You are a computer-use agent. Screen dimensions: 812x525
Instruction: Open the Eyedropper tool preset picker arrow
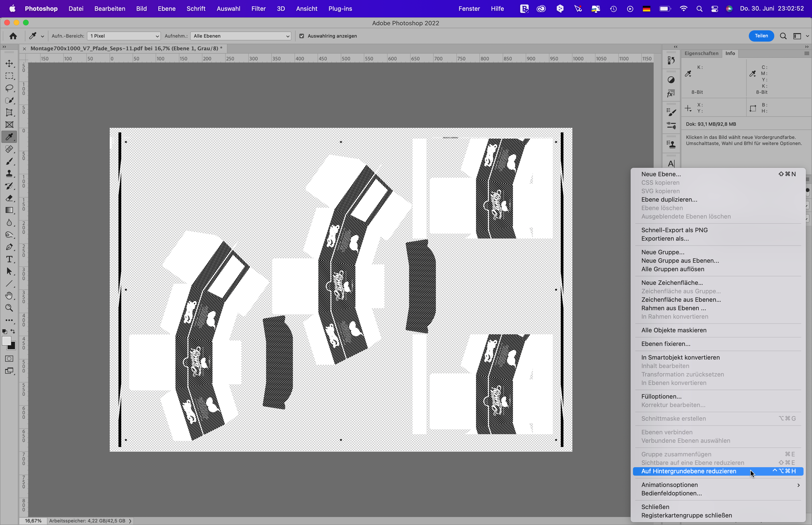pyautogui.click(x=43, y=36)
